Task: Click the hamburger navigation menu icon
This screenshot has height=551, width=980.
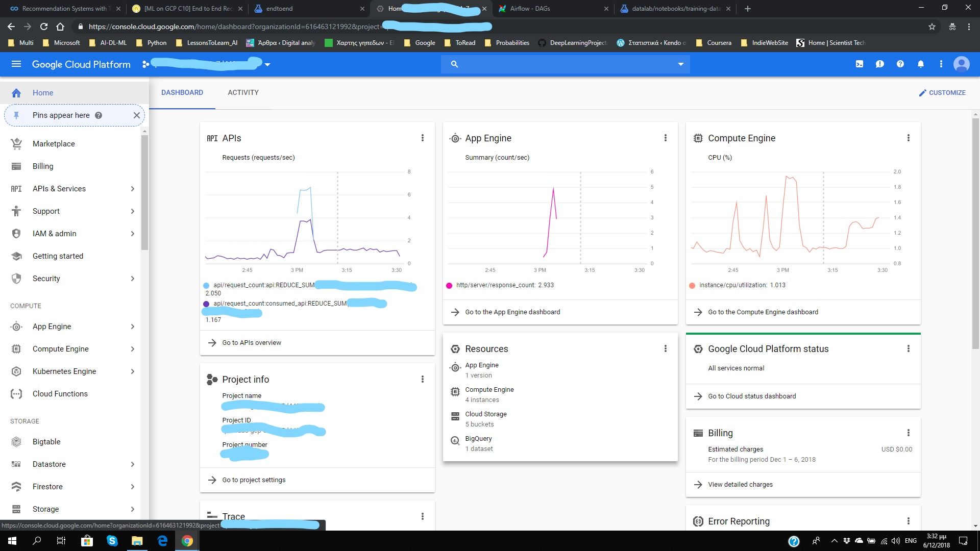Action: (x=16, y=64)
